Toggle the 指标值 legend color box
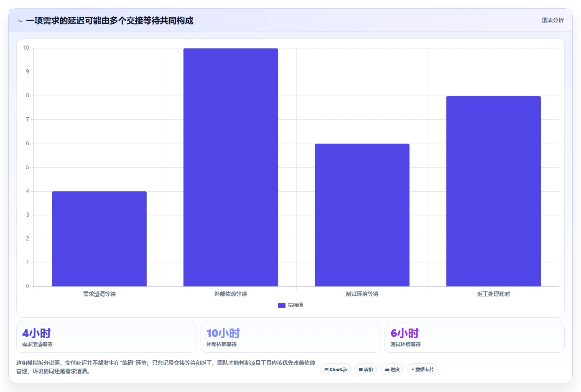The image size is (581, 392). coord(282,306)
